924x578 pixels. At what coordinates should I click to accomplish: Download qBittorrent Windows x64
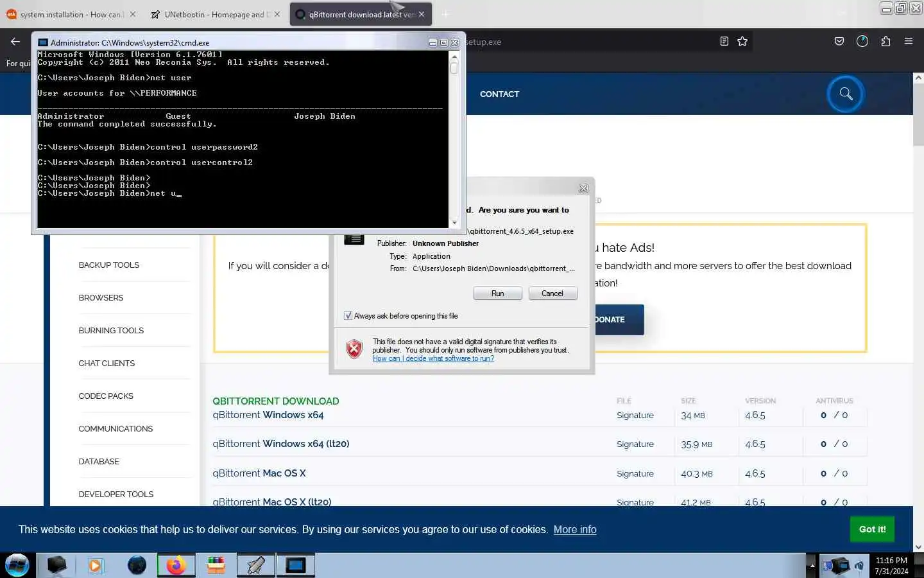point(268,415)
